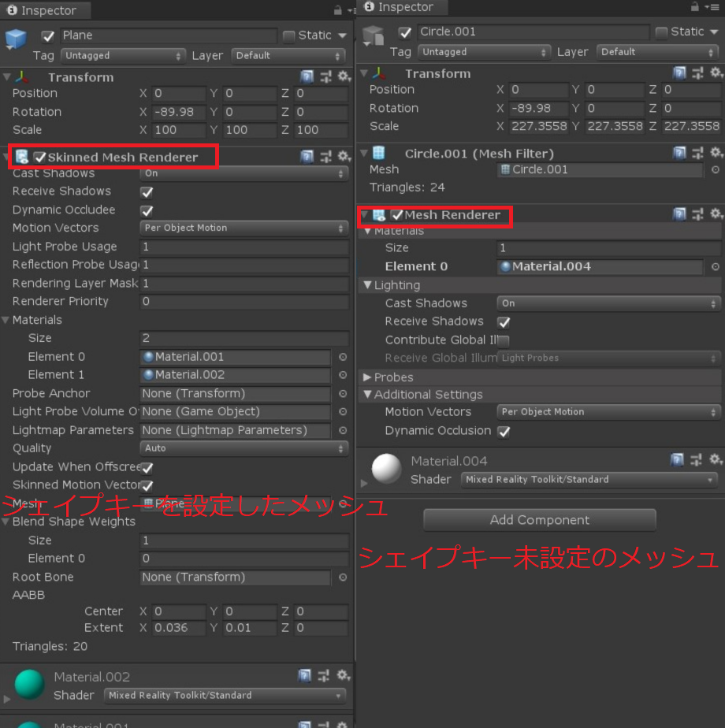
Task: Toggle Skinned Motion Vectors checkbox
Action: [147, 485]
